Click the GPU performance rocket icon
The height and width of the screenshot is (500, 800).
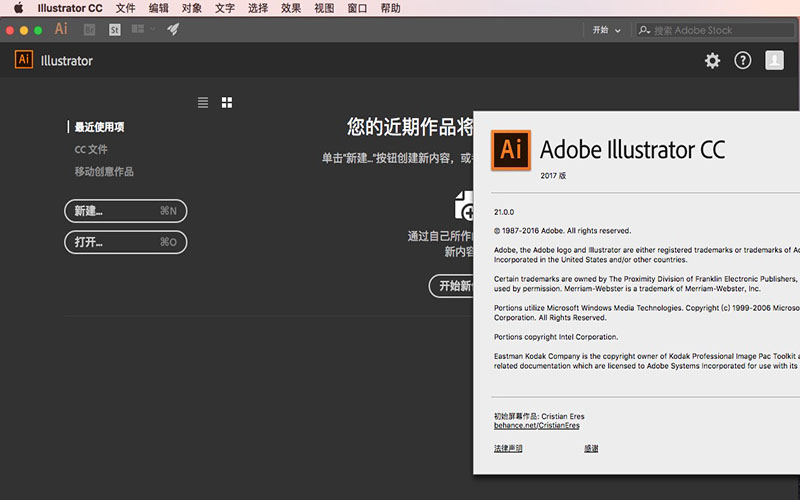click(173, 29)
